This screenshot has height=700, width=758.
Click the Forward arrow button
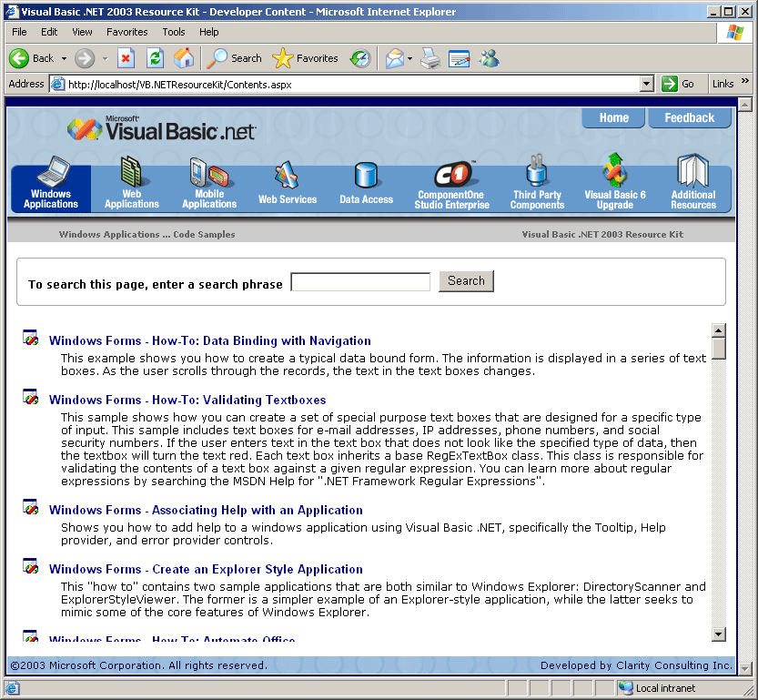pos(84,58)
